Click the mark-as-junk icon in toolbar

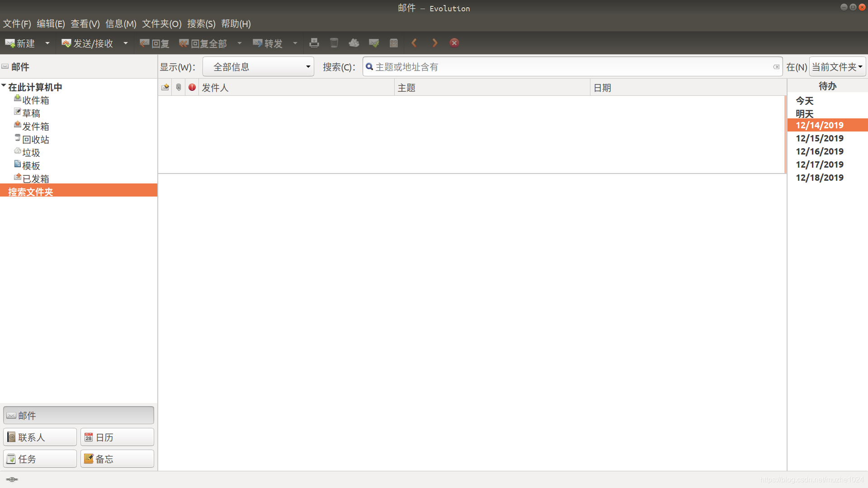tap(354, 43)
